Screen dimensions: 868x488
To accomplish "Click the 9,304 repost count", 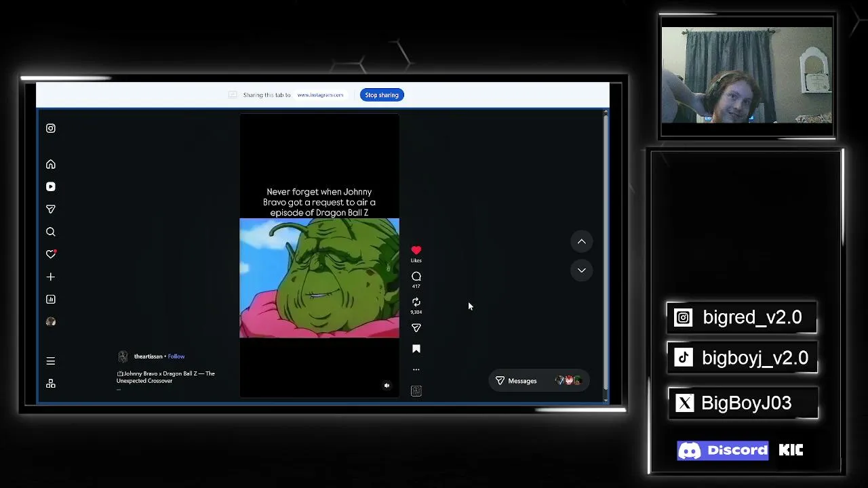I will (416, 312).
